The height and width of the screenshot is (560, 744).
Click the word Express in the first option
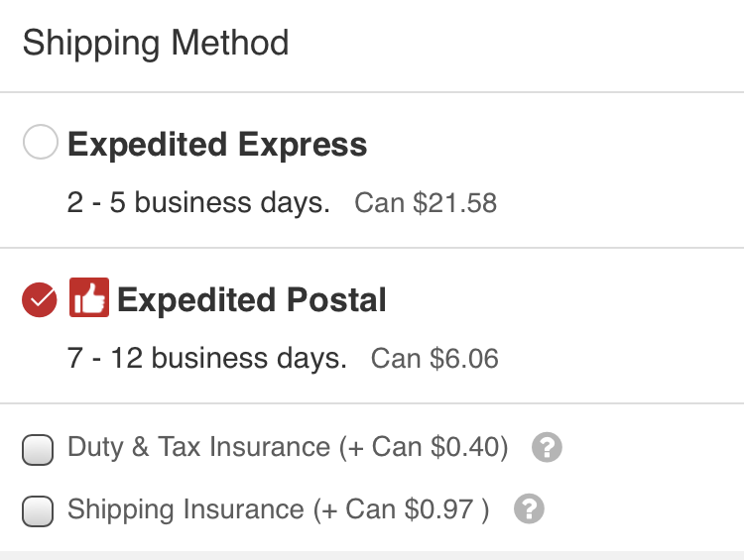coord(302,145)
